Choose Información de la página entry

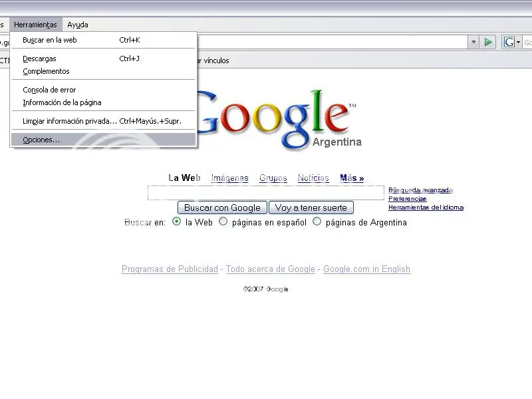pyautogui.click(x=104, y=102)
